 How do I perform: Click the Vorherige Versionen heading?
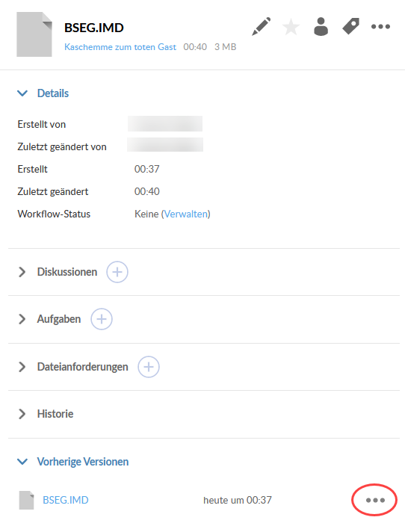pos(83,462)
